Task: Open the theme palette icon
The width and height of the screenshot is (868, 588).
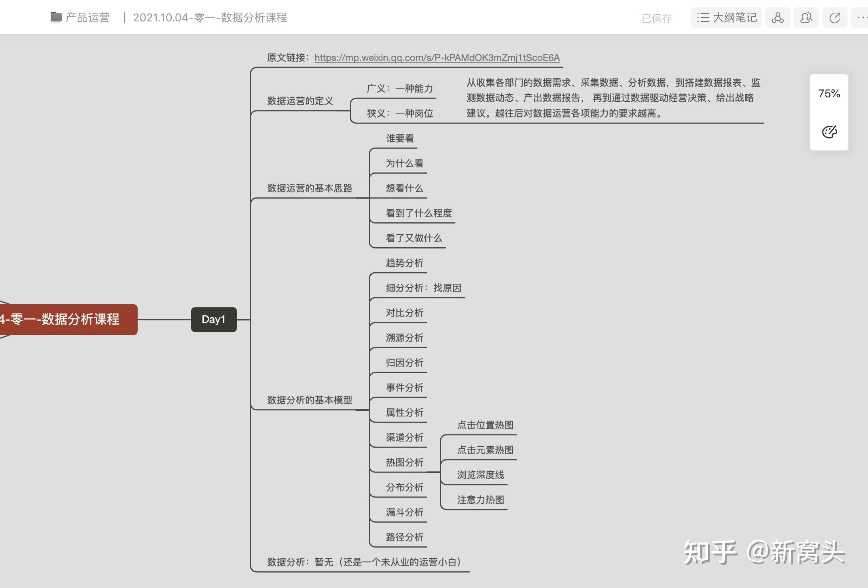Action: click(x=829, y=132)
